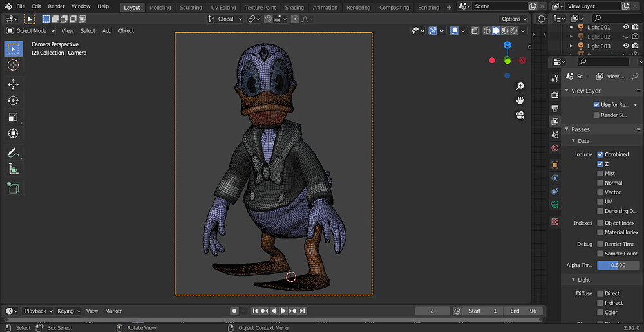644x332 pixels.
Task: Collapse the Passes panel
Action: tap(567, 129)
